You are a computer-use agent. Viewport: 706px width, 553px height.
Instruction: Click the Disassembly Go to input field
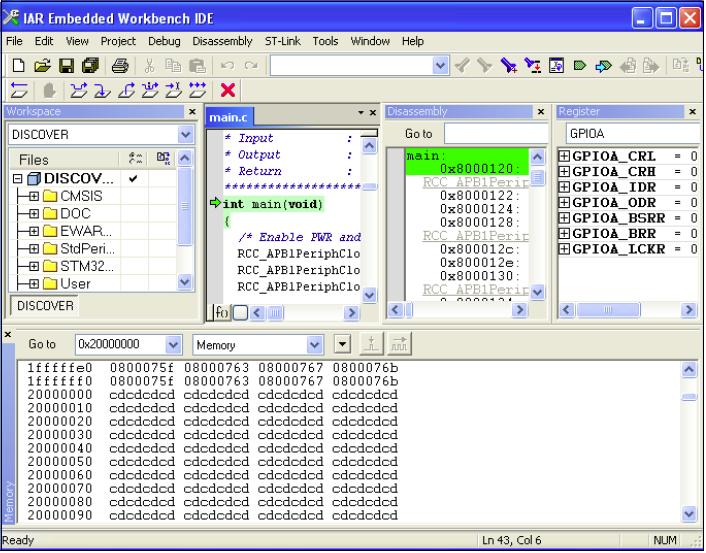point(496,134)
